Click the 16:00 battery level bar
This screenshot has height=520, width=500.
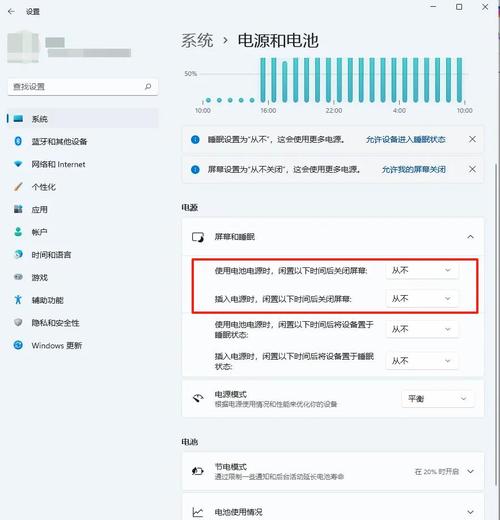[263, 80]
